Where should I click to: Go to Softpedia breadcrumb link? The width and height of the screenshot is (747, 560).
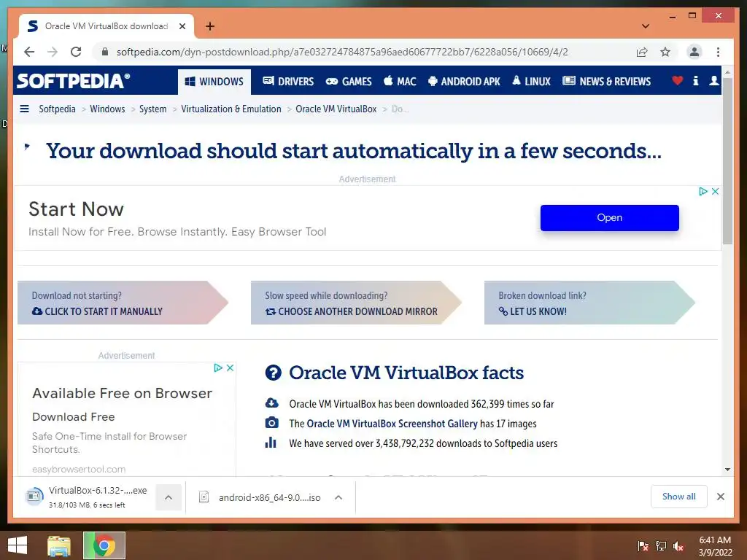coord(57,109)
